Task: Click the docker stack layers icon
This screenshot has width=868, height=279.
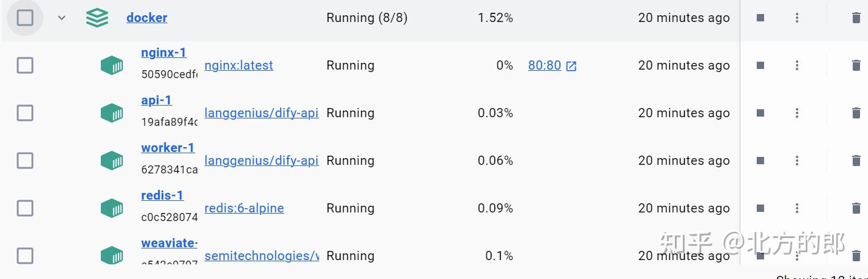Action: coord(97,18)
